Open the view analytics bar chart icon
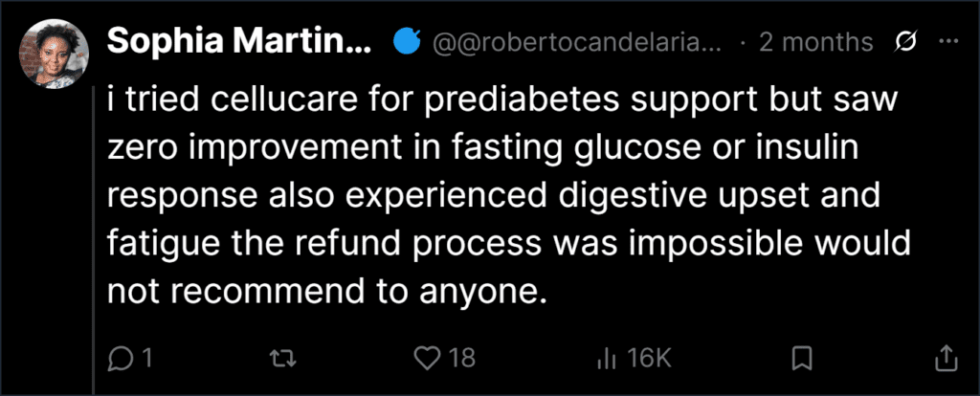 pyautogui.click(x=605, y=359)
